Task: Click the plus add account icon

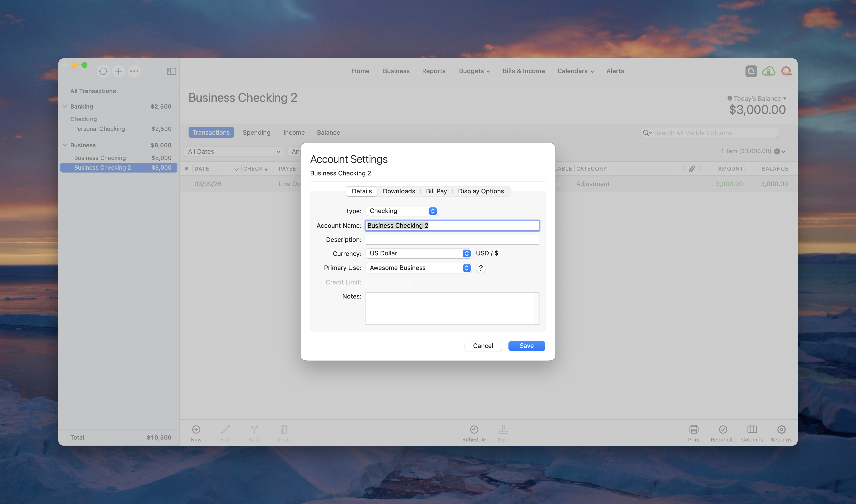Action: [x=119, y=71]
